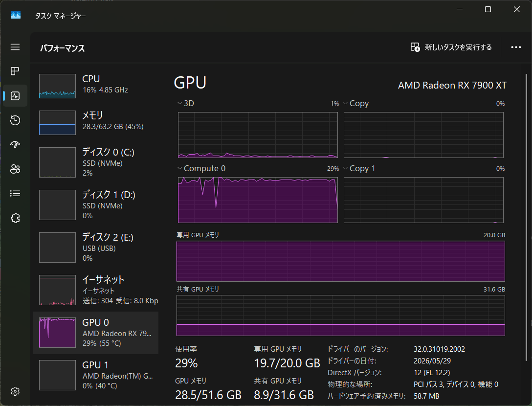Viewport: 532px width, 406px height.
Task: Select the Performance page icon
Action: (x=15, y=96)
